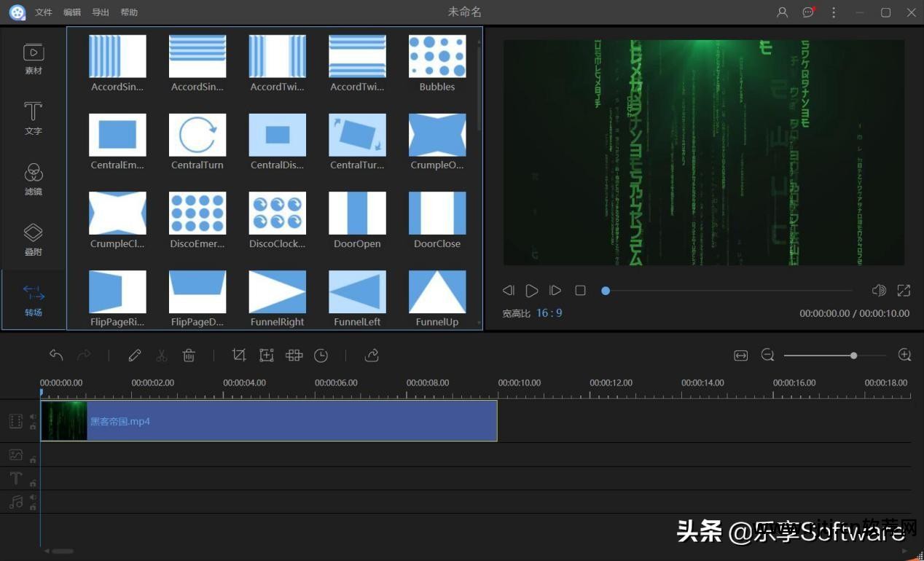924x561 pixels.
Task: Open the 滤镜 filters panel
Action: coord(34,179)
